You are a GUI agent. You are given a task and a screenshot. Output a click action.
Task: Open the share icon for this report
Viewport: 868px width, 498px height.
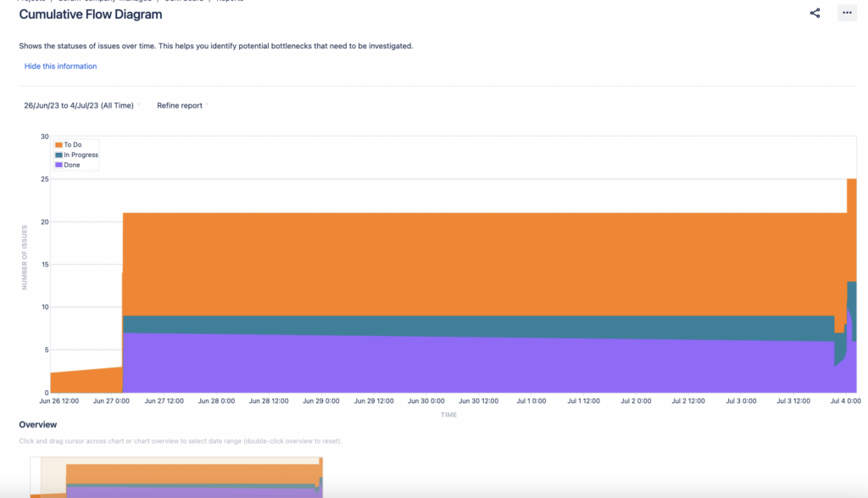(815, 13)
